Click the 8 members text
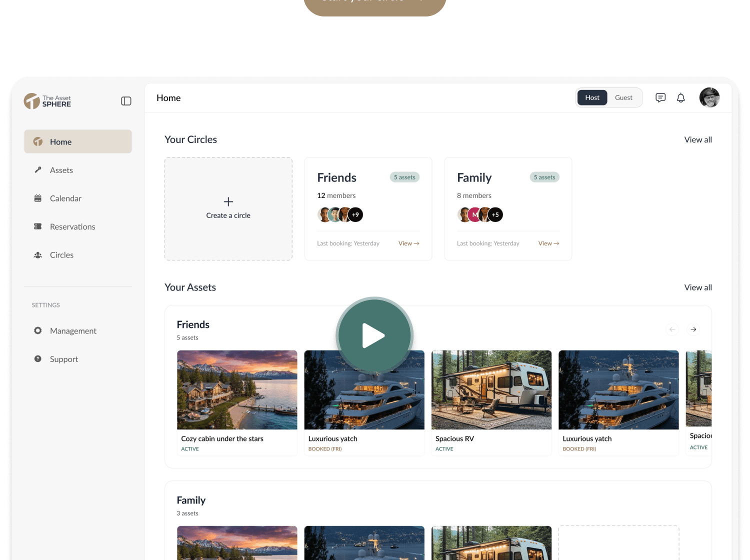Viewport: 750px width, 560px height. pyautogui.click(x=474, y=195)
